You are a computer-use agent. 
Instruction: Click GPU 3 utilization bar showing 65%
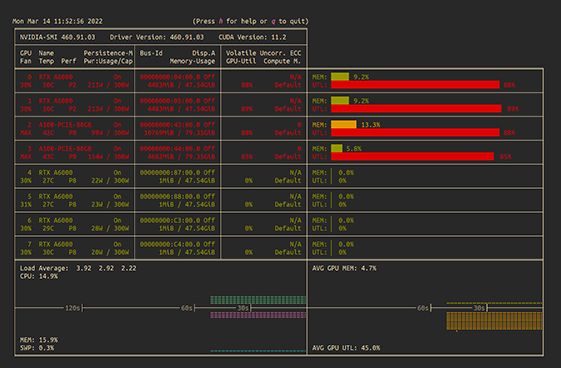point(412,157)
